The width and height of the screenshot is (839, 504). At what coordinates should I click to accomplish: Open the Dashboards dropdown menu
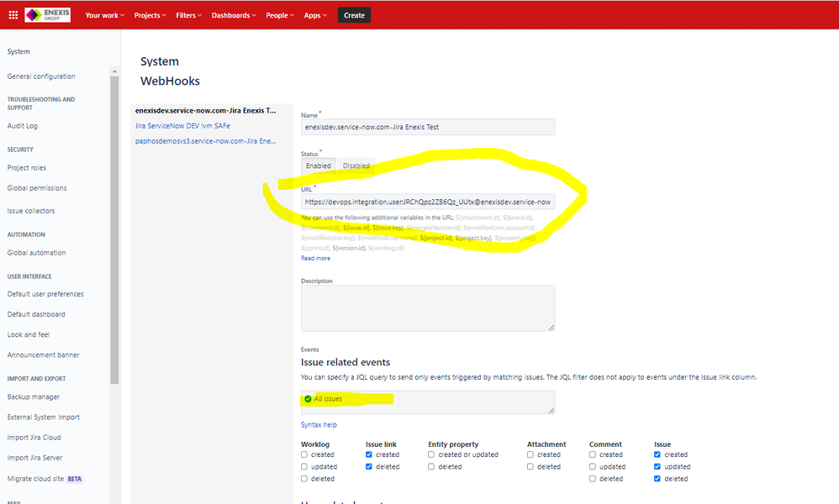click(x=234, y=15)
